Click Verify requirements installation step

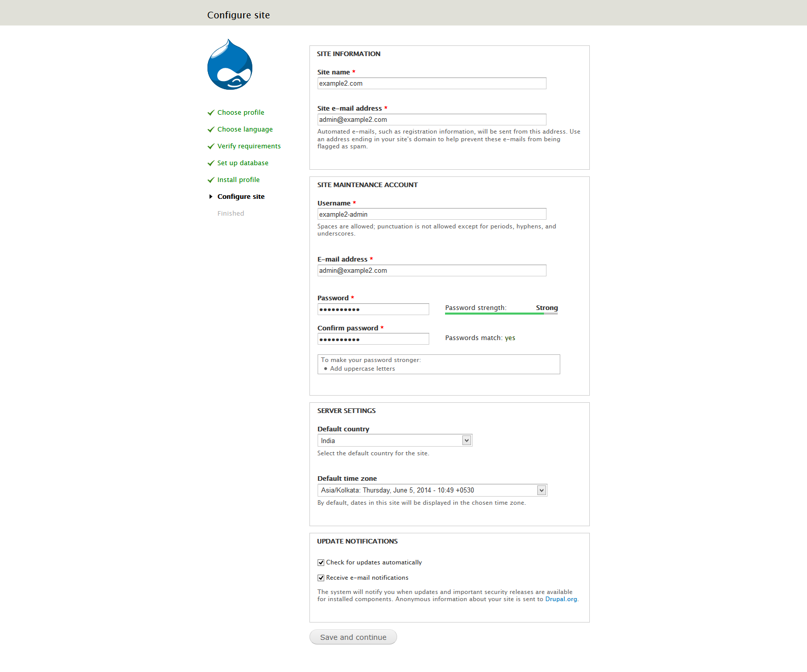tap(249, 146)
